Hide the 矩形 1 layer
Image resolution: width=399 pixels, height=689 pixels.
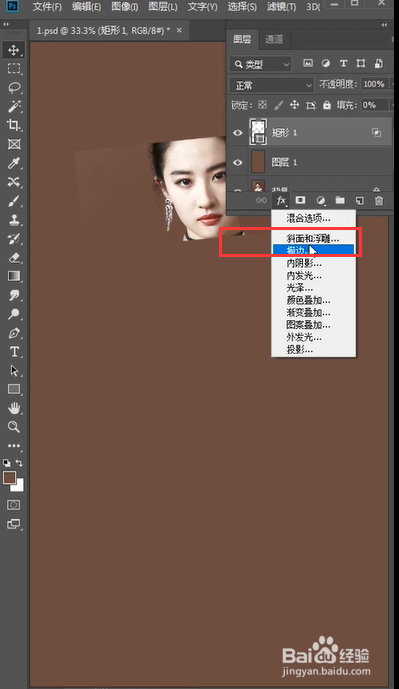[238, 133]
